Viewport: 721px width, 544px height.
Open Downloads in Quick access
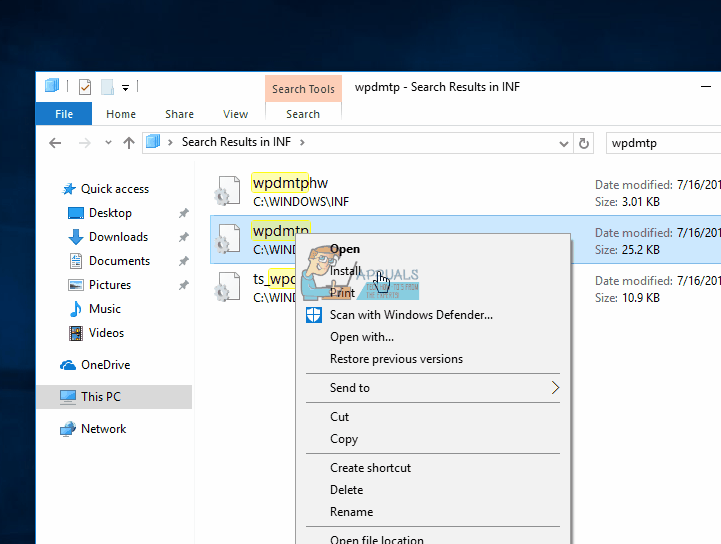[118, 237]
